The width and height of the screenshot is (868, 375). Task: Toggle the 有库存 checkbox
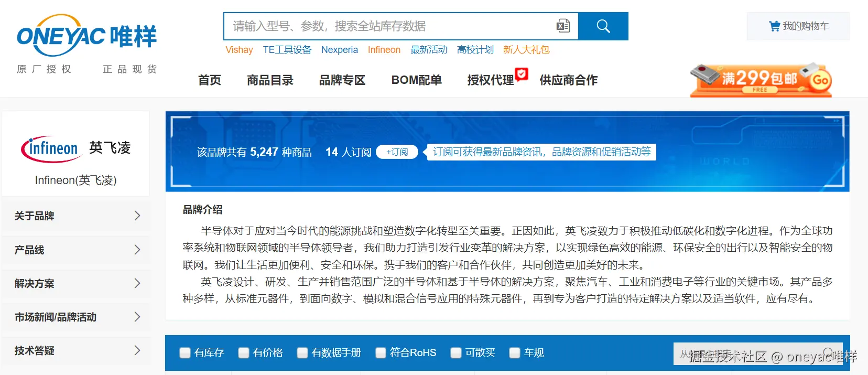[x=185, y=353]
